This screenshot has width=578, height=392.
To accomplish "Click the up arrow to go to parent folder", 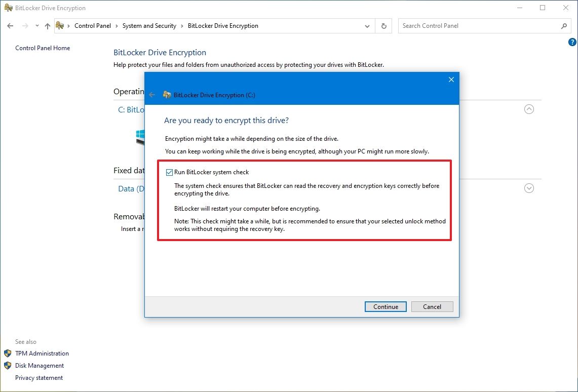I will 47,25.
